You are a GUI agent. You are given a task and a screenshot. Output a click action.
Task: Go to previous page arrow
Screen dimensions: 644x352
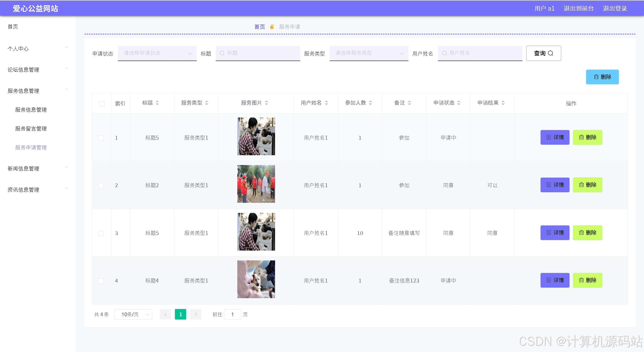(x=165, y=314)
